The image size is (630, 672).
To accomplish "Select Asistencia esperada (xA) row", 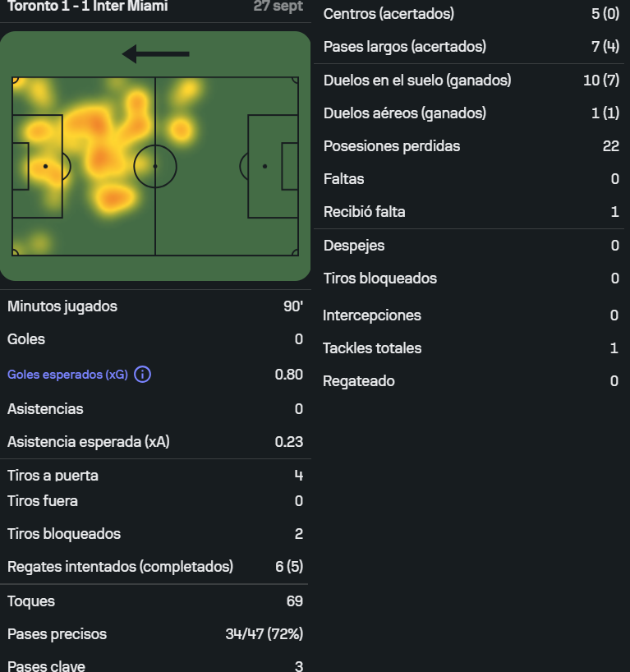I will click(x=155, y=441).
